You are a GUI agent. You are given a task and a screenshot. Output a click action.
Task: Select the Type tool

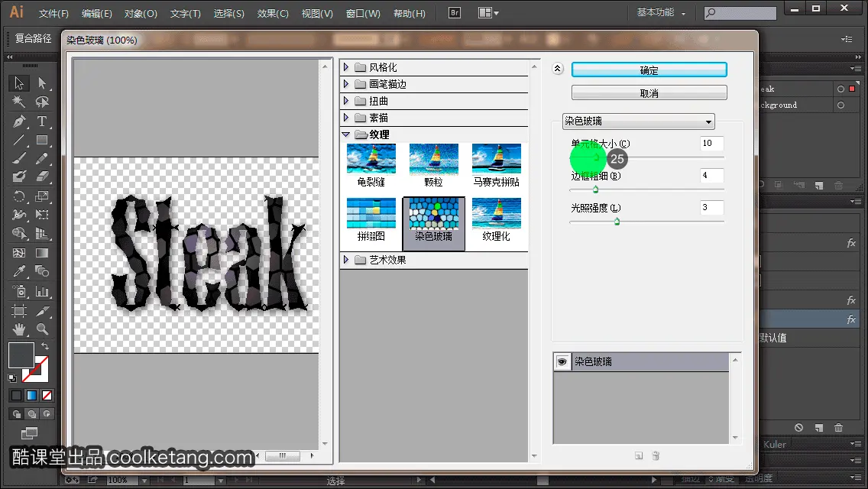[42, 121]
